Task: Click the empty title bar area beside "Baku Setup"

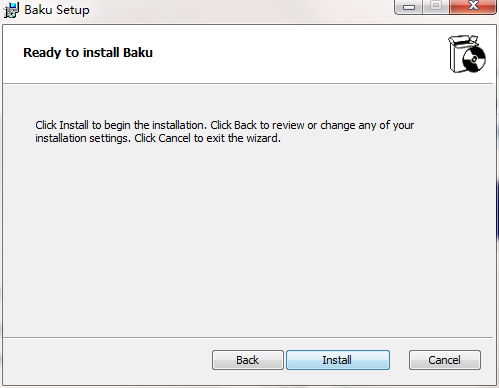Action: coord(240,10)
